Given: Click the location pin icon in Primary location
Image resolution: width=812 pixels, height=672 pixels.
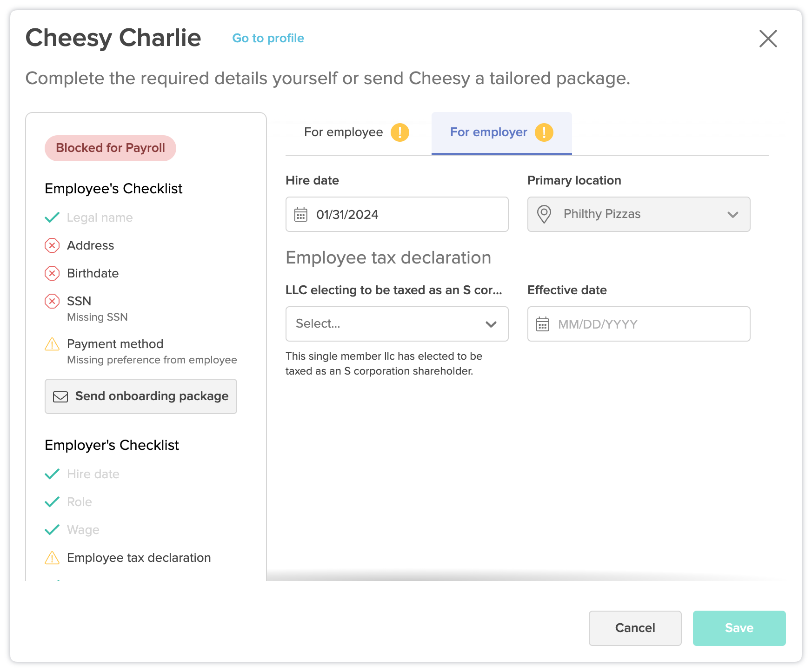Looking at the screenshot, I should click(544, 214).
